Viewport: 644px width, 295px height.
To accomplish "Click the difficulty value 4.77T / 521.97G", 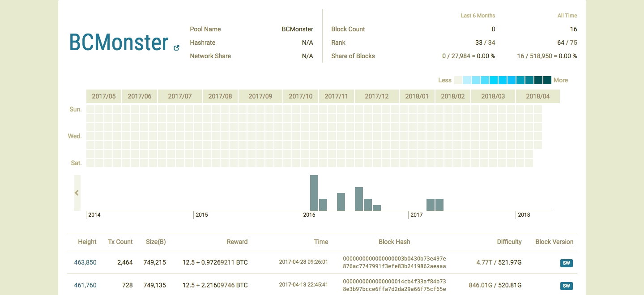I will click(x=499, y=262).
